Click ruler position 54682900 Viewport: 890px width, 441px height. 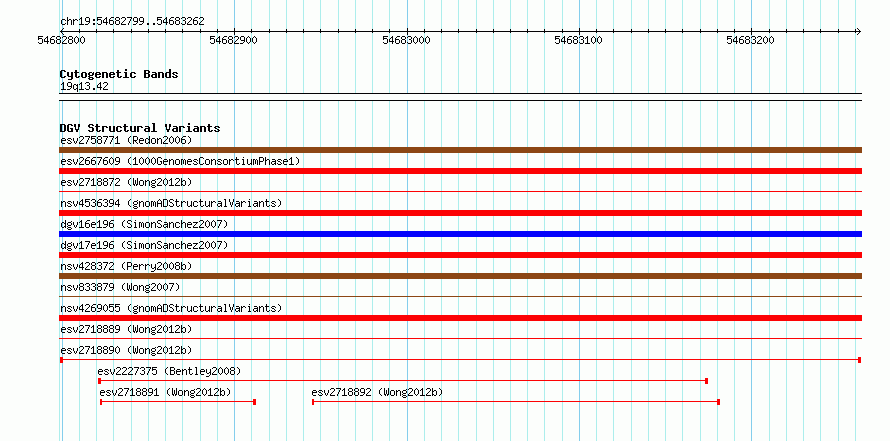tap(233, 40)
